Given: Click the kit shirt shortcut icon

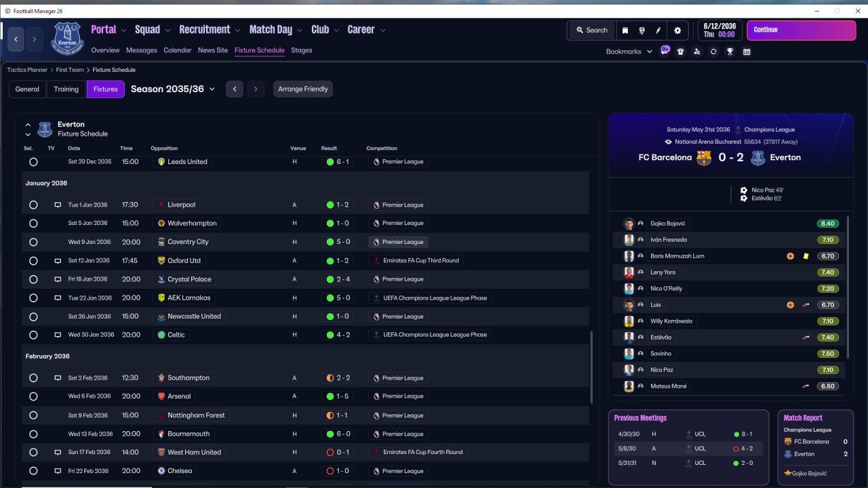Looking at the screenshot, I should pos(681,52).
